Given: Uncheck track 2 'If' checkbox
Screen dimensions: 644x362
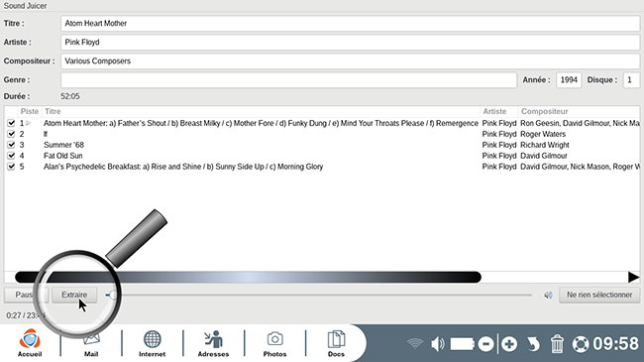Looking at the screenshot, I should click(x=11, y=134).
